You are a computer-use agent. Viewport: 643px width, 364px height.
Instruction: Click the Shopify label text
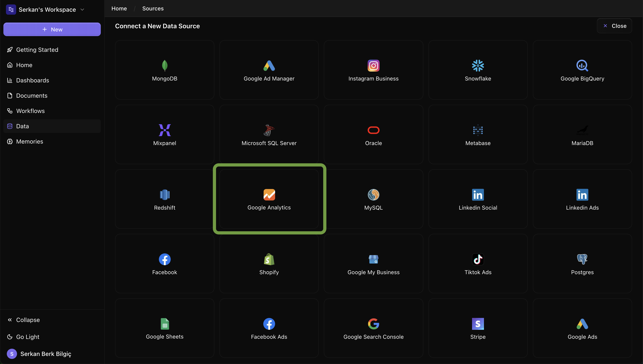coord(269,272)
